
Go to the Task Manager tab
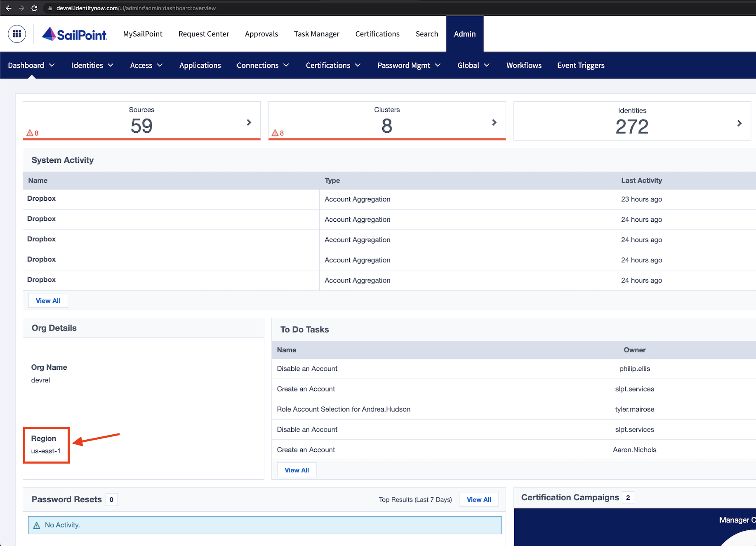[x=316, y=34]
